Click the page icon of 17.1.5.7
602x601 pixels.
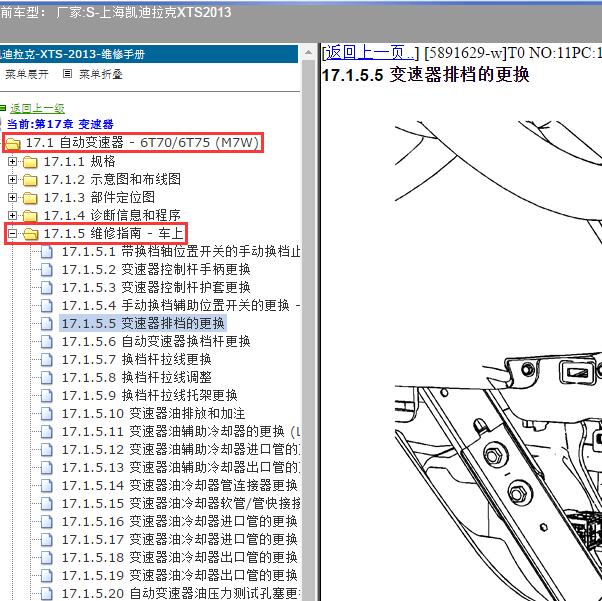point(47,360)
